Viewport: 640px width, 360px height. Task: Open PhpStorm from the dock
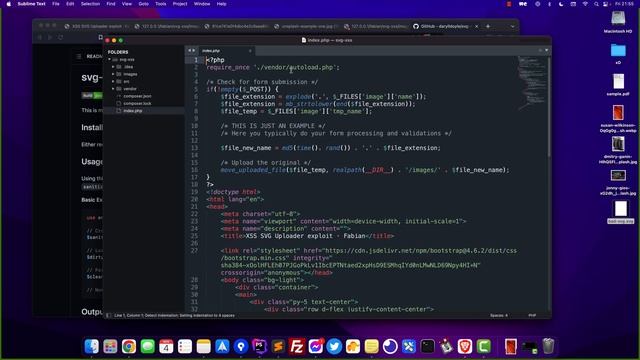259,347
